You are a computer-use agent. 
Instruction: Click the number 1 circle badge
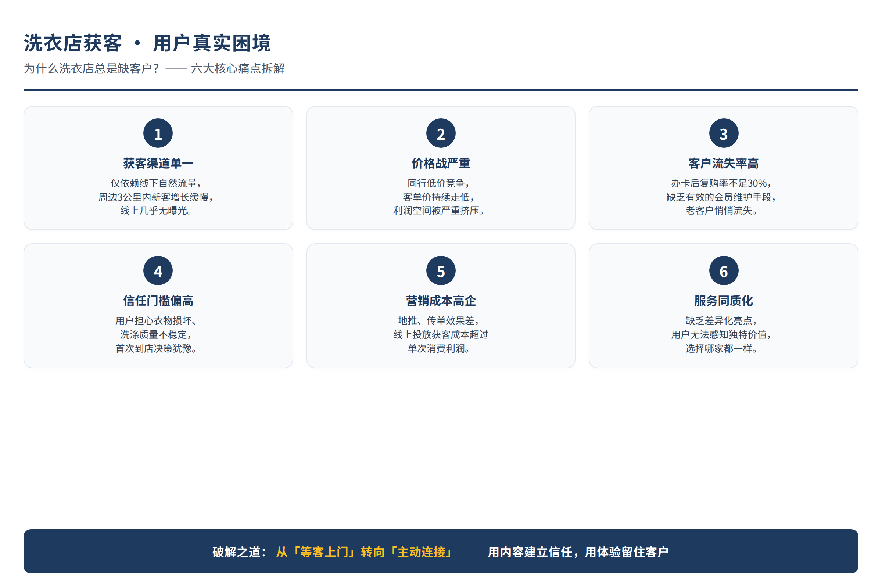(x=158, y=133)
